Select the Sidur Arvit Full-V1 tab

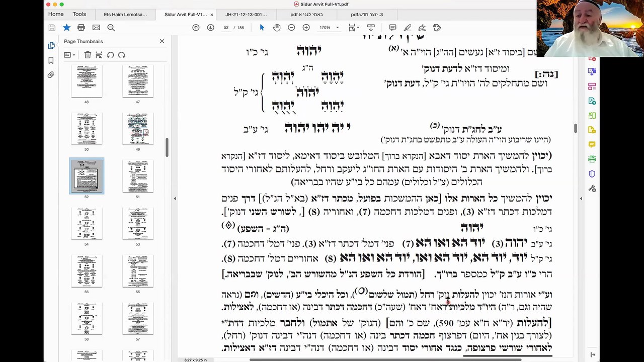(185, 15)
